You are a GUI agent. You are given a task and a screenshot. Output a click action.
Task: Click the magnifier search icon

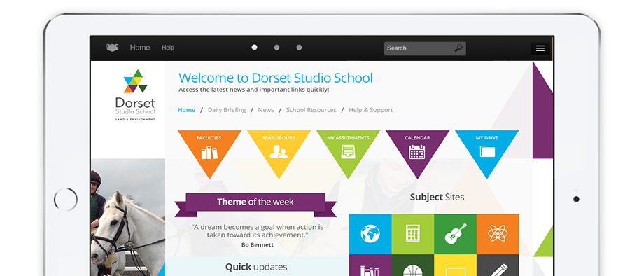[x=458, y=48]
